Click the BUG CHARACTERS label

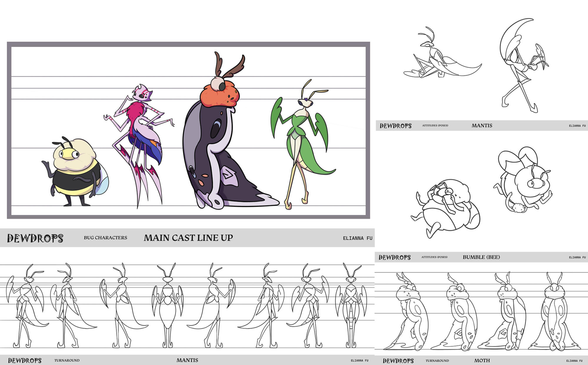point(105,238)
